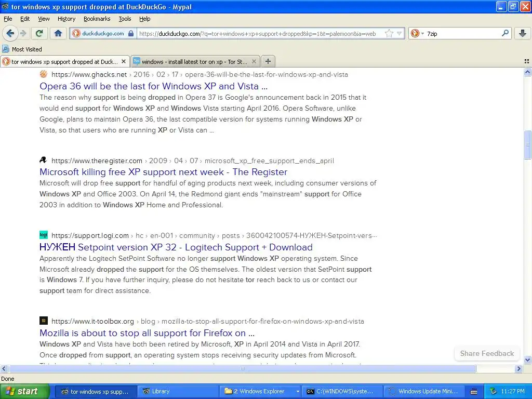Click the URL address field
The image size is (532, 399).
[261, 33]
